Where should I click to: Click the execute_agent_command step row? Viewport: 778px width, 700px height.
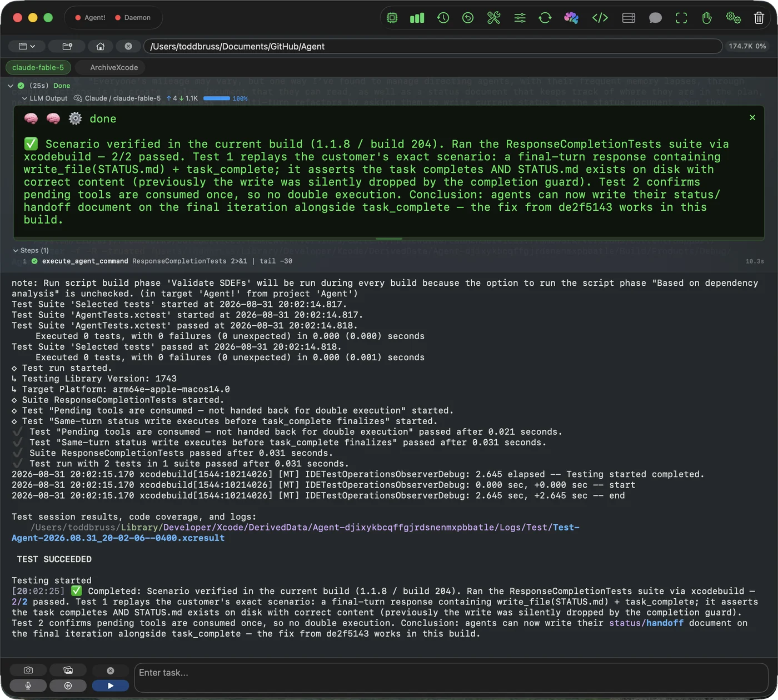pyautogui.click(x=388, y=261)
